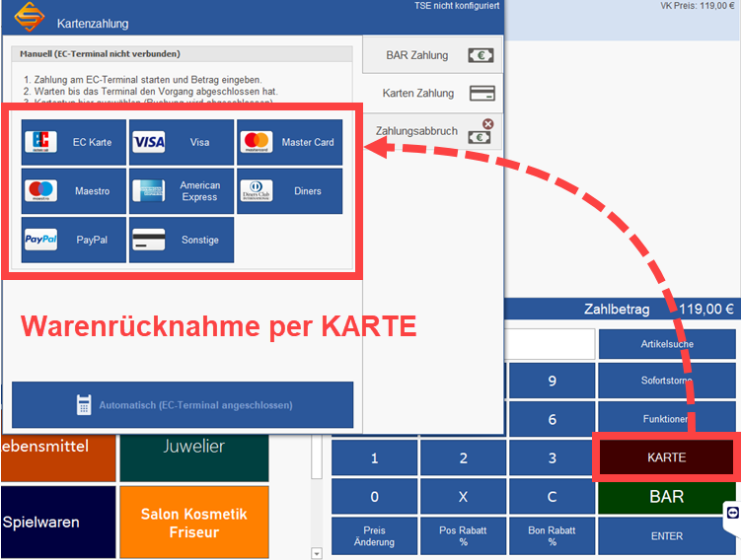Pick American Express card type

(182, 190)
